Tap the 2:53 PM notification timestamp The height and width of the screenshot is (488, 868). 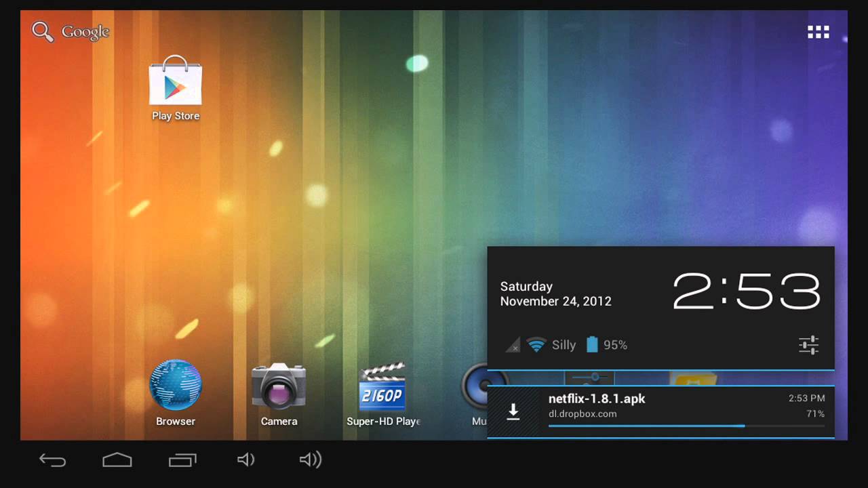pos(806,399)
